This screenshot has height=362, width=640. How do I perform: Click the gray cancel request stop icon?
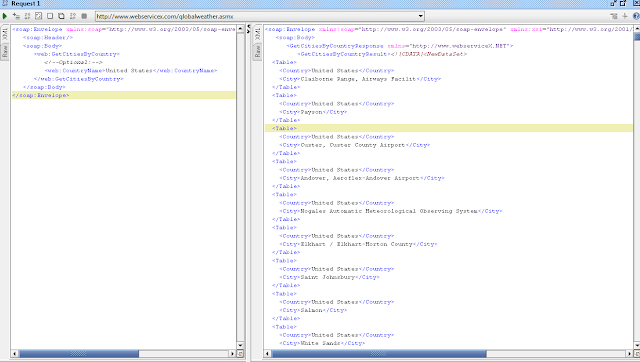point(84,16)
